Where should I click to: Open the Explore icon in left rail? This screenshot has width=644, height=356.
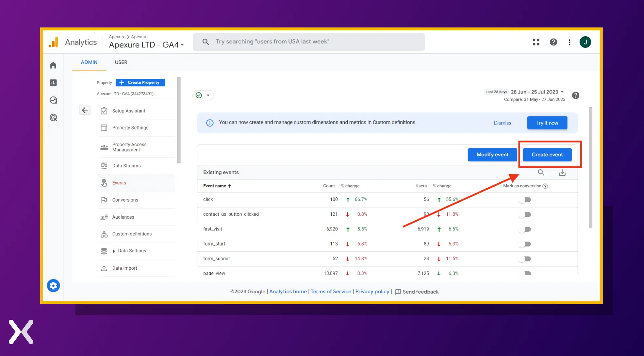[53, 100]
